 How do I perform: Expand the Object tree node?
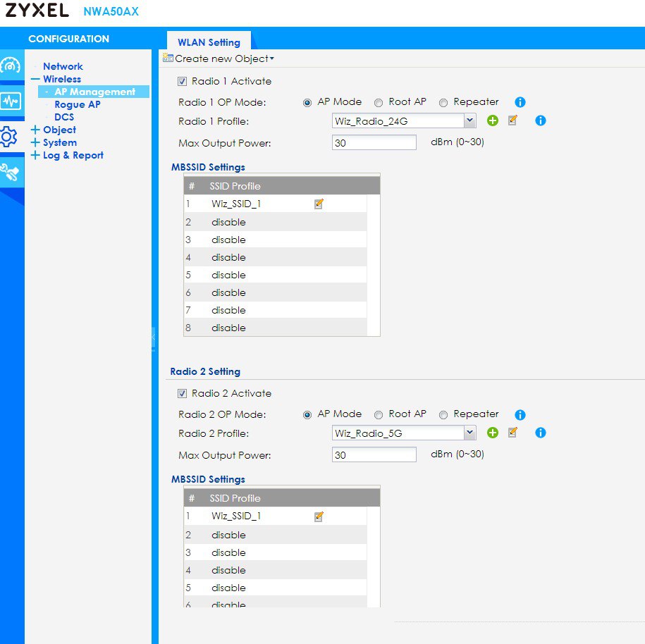pos(35,130)
